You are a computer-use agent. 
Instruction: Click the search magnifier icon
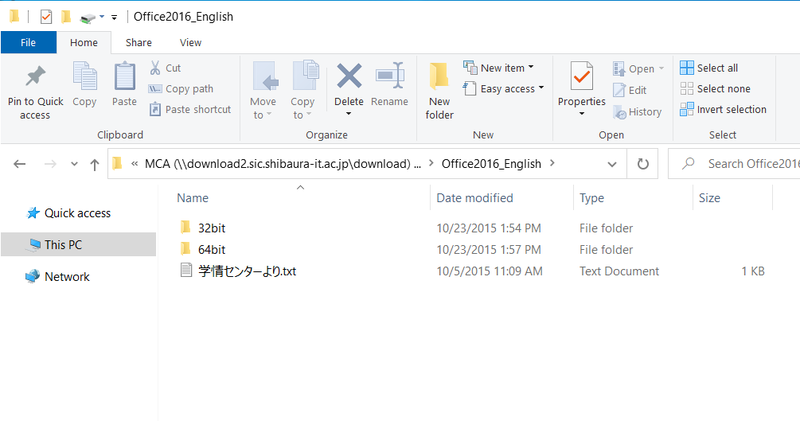click(688, 163)
